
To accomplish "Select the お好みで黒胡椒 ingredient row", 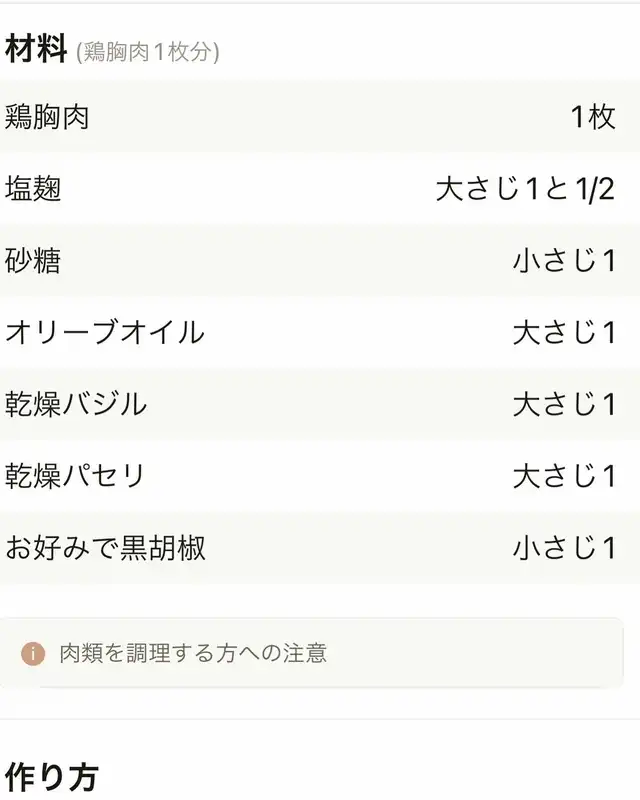I will pos(320,548).
